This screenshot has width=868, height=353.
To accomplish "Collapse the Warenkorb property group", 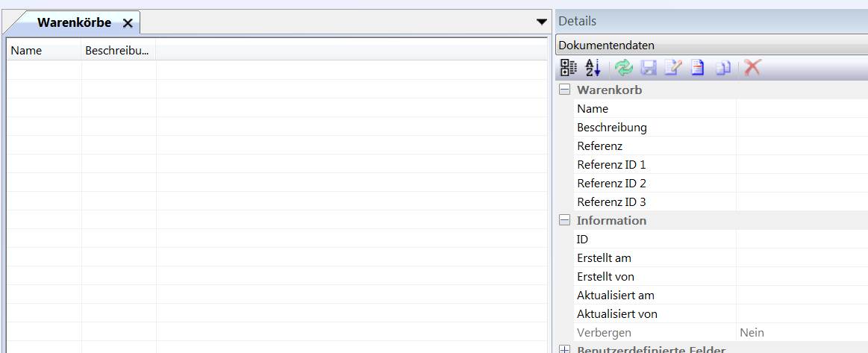I will click(x=564, y=90).
